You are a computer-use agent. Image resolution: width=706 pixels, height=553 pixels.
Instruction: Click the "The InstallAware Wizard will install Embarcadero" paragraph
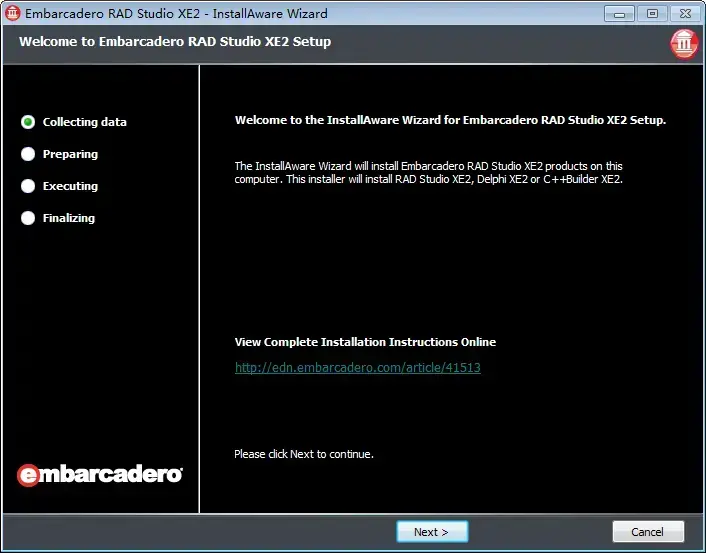pyautogui.click(x=429, y=172)
